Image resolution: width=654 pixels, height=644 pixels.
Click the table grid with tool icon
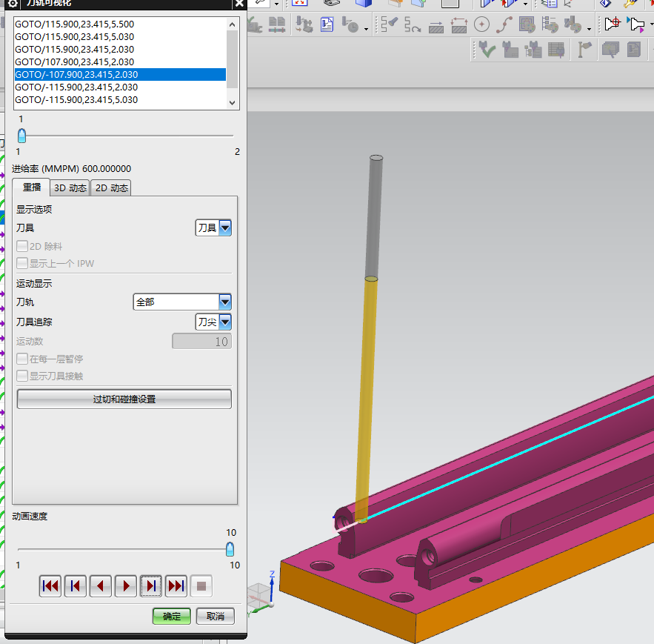pyautogui.click(x=556, y=50)
